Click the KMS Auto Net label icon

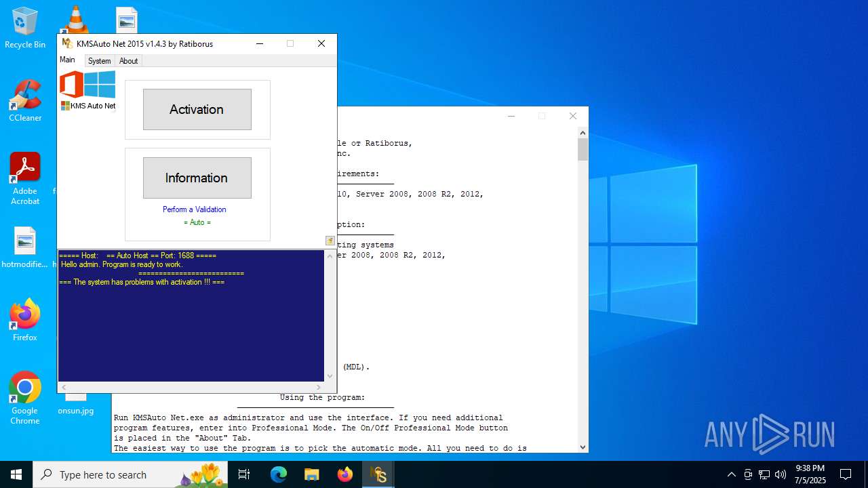click(65, 106)
